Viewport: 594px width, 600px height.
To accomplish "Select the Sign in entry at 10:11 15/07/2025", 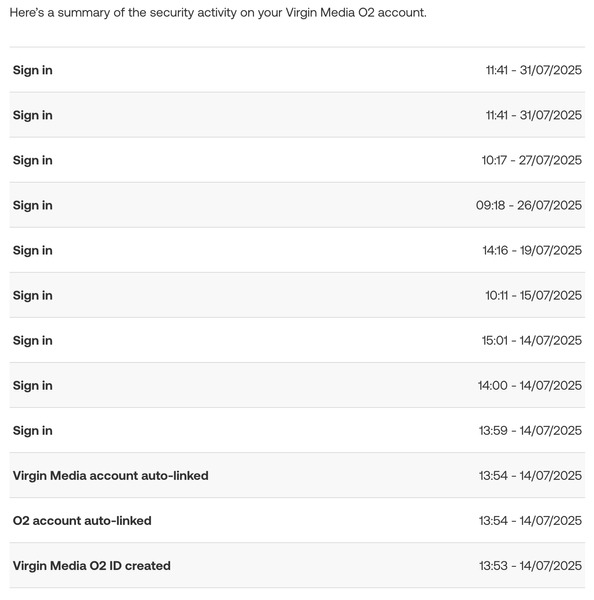I will pos(297,295).
